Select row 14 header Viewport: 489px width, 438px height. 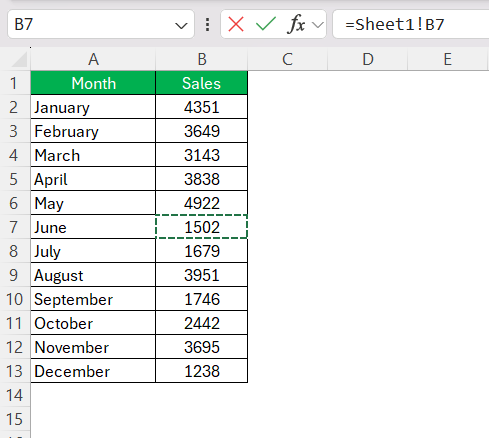(15, 395)
